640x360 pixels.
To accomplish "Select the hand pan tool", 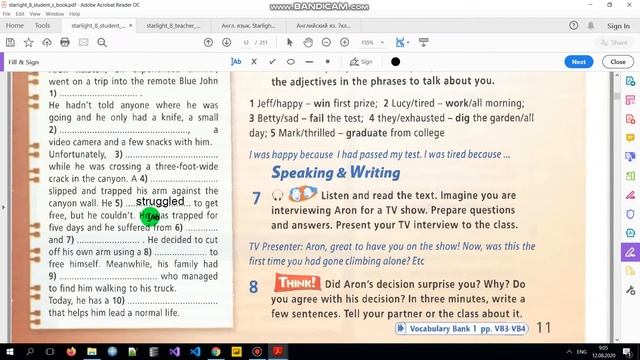I will 308,42.
